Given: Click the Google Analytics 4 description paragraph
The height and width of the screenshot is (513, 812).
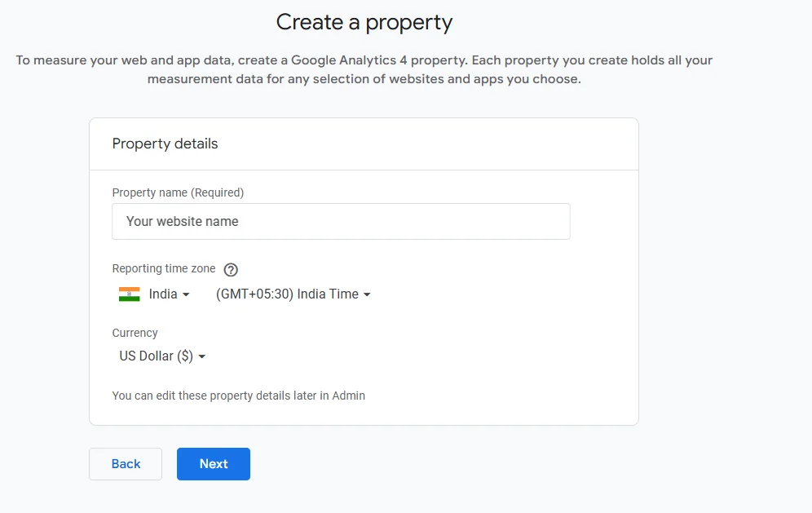Looking at the screenshot, I should click(x=364, y=70).
